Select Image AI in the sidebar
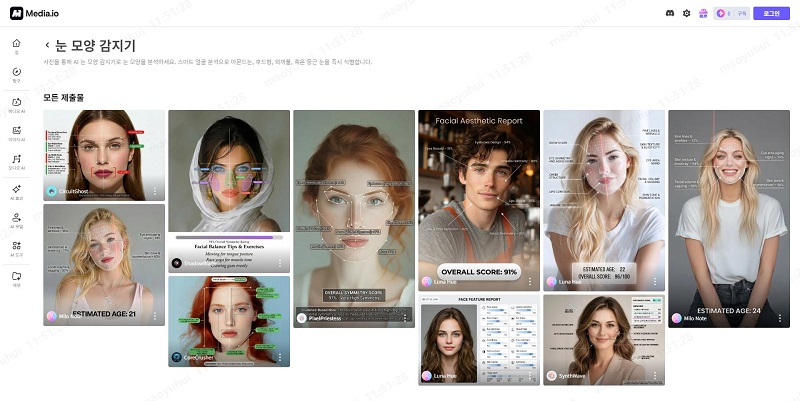This screenshot has height=401, width=800. [16, 132]
